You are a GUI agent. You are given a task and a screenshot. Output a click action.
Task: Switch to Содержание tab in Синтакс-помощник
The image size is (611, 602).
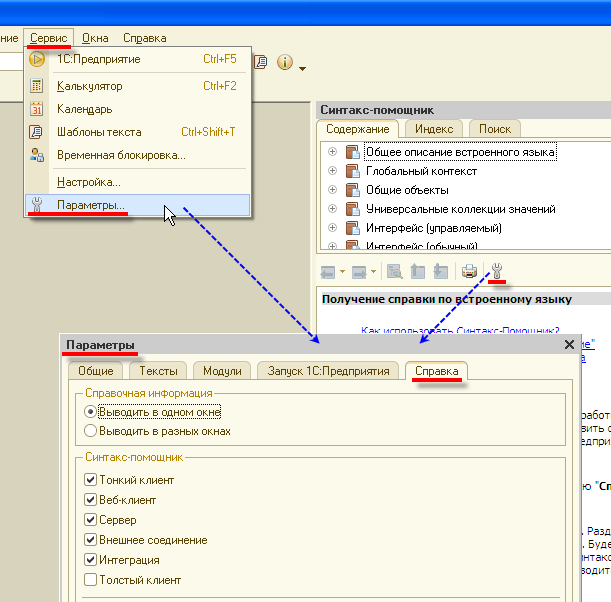click(x=357, y=129)
